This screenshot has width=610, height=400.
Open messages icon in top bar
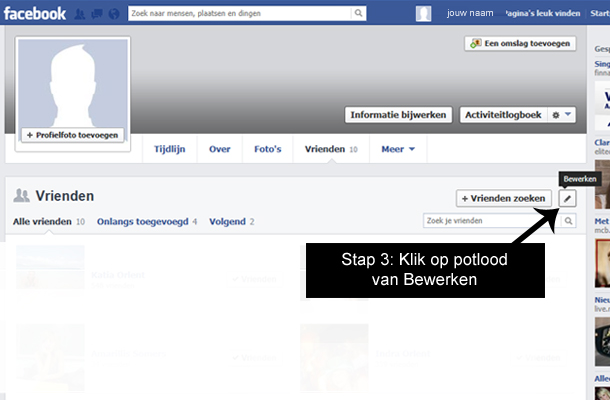click(96, 14)
